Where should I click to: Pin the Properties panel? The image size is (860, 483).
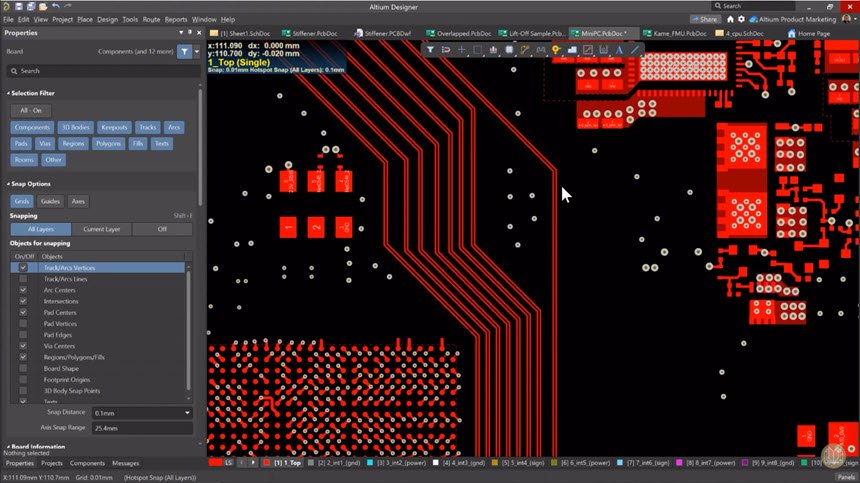pyautogui.click(x=190, y=33)
